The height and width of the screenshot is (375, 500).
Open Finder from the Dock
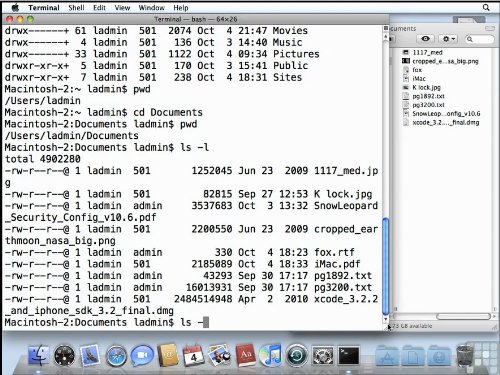pyautogui.click(x=39, y=355)
